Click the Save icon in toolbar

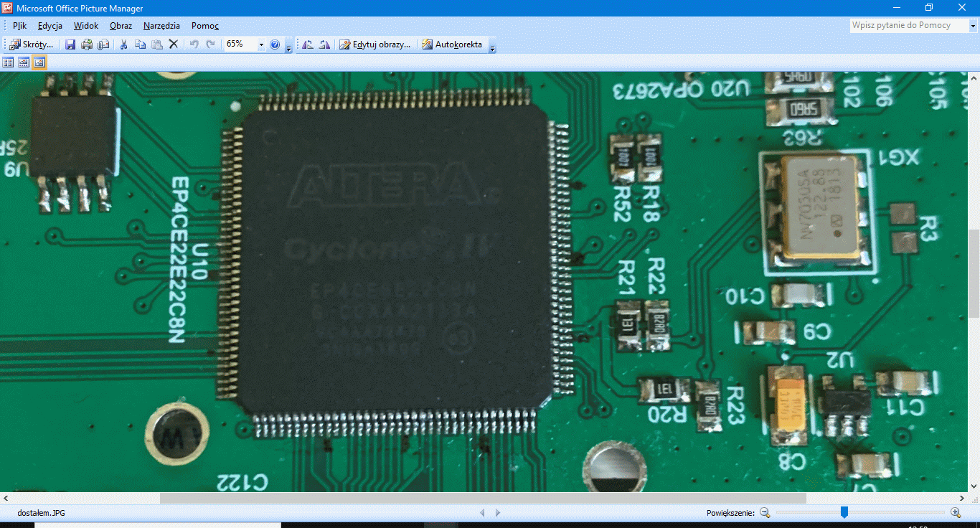(70, 44)
